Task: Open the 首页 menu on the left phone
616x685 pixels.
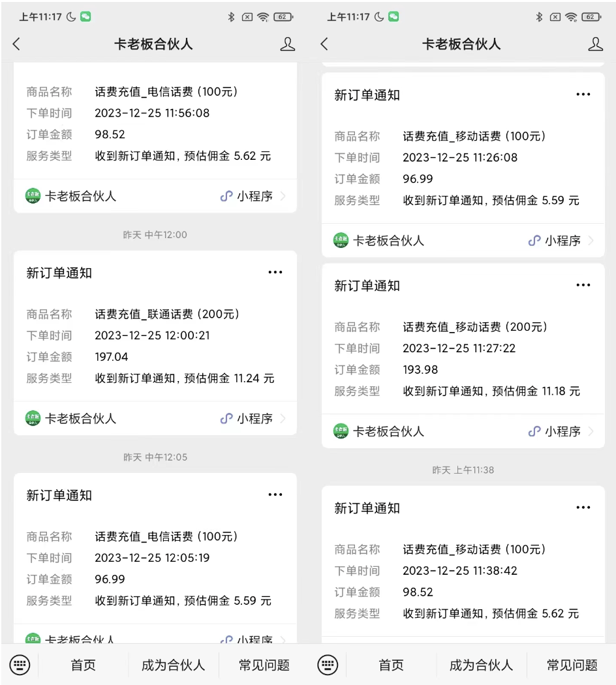Action: [x=83, y=665]
